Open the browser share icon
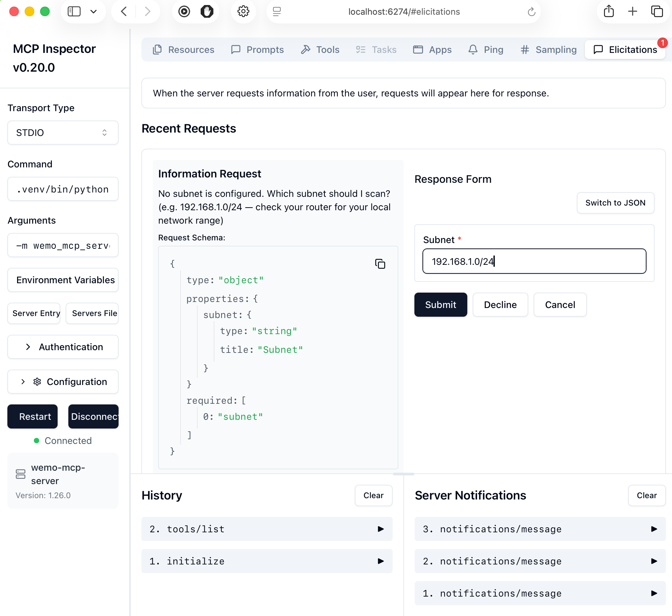Image resolution: width=672 pixels, height=616 pixels. point(608,12)
